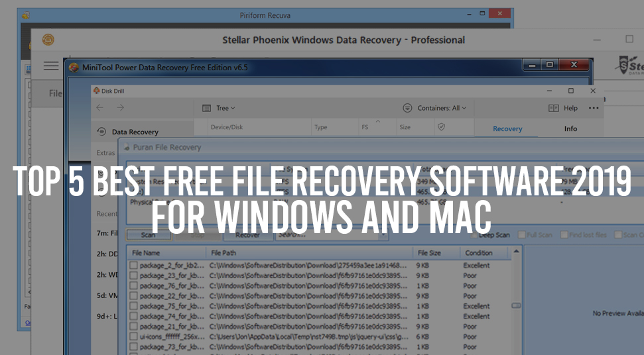Viewport: 644px width, 355px height.
Task: Click the Scan button in Puran File Recovery
Action: tap(149, 235)
